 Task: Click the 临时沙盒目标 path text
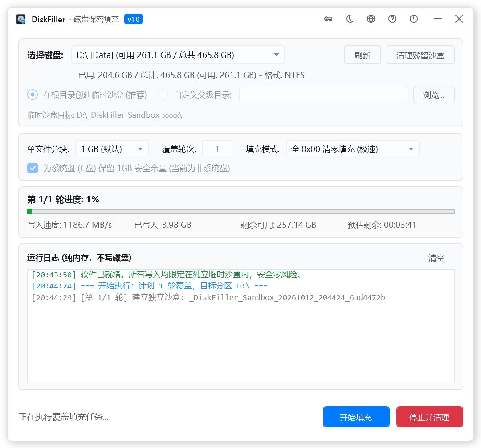(105, 115)
